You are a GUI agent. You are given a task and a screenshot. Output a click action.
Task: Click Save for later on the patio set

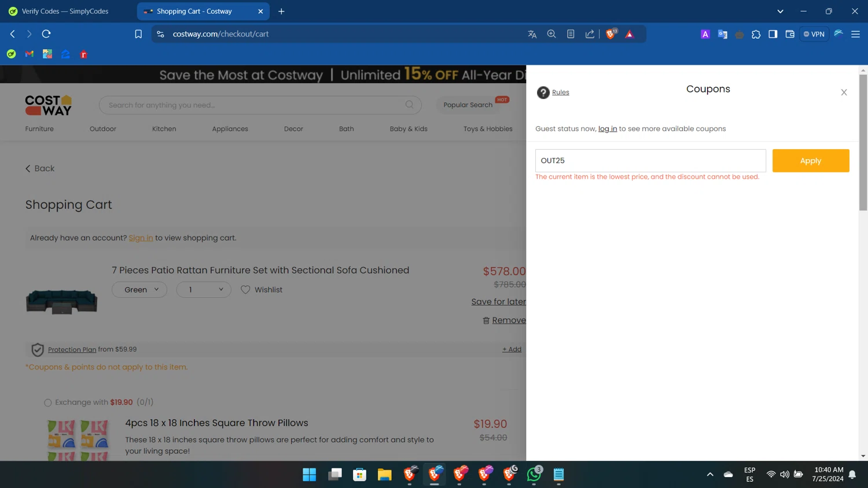498,302
